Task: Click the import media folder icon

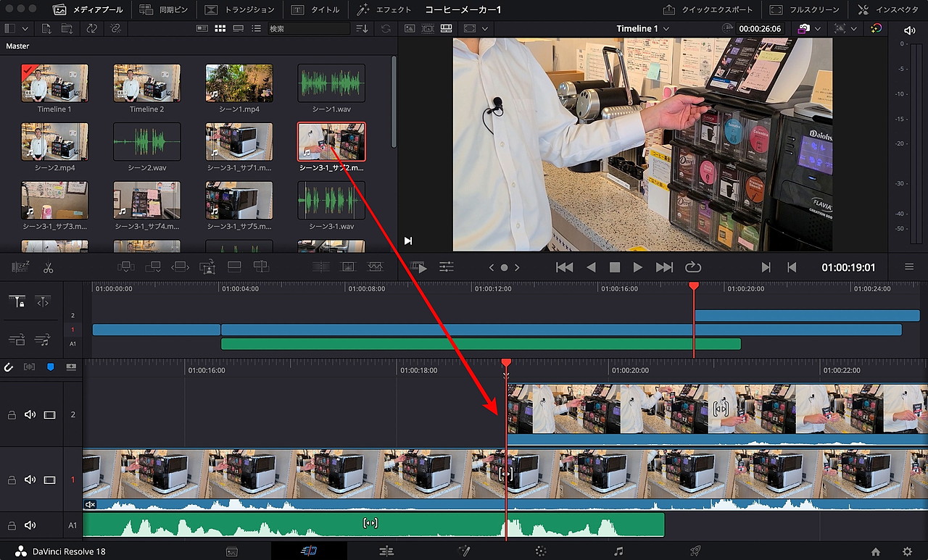Action: coord(67,28)
